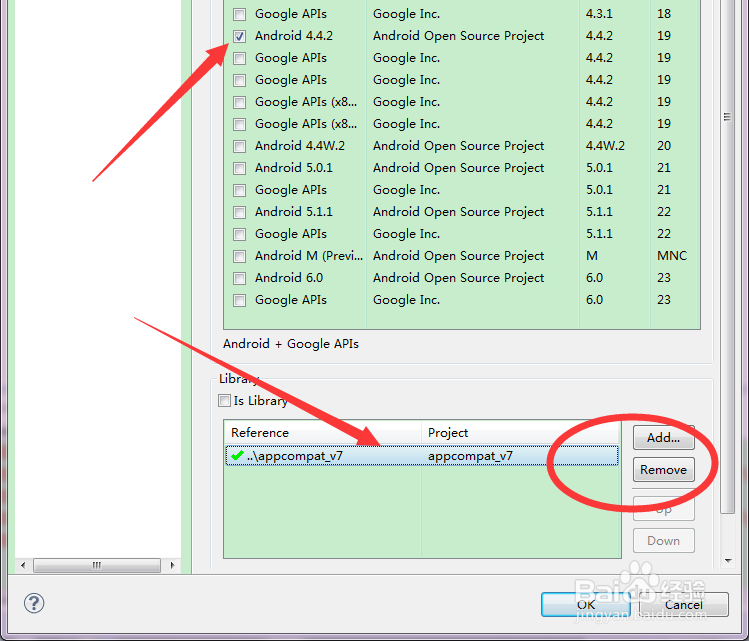Uncheck the Android 4.4.2 target checkbox
Screen dimensions: 749x641
(x=239, y=36)
